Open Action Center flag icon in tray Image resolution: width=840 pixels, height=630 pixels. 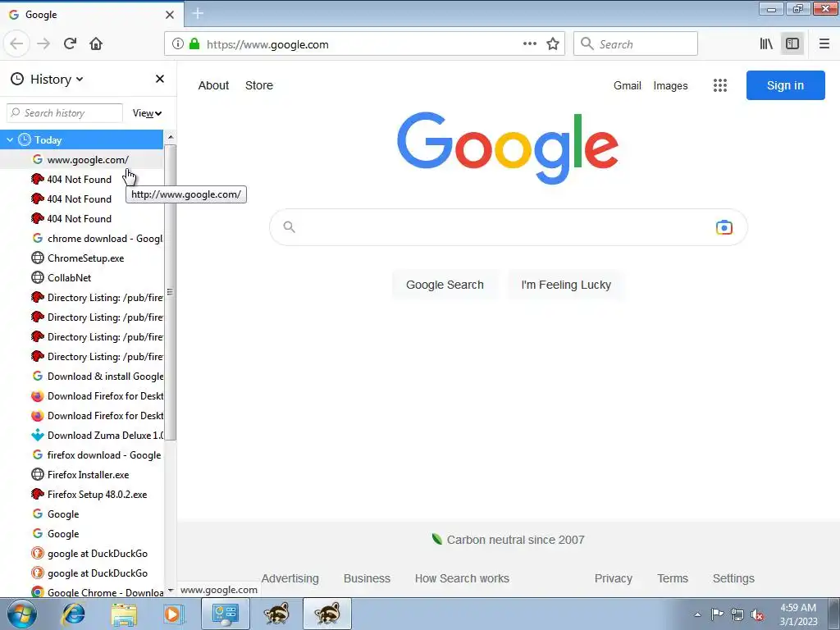tap(717, 614)
